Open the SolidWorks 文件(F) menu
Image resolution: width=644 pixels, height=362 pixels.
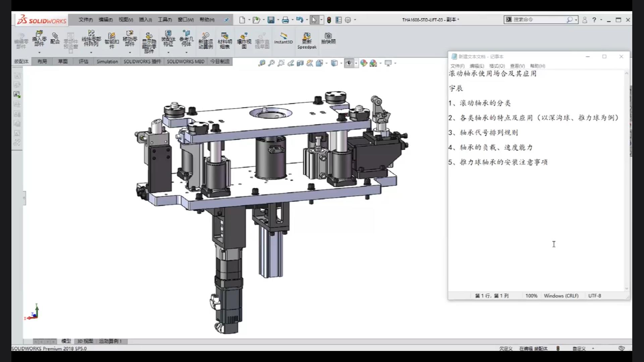[86, 20]
